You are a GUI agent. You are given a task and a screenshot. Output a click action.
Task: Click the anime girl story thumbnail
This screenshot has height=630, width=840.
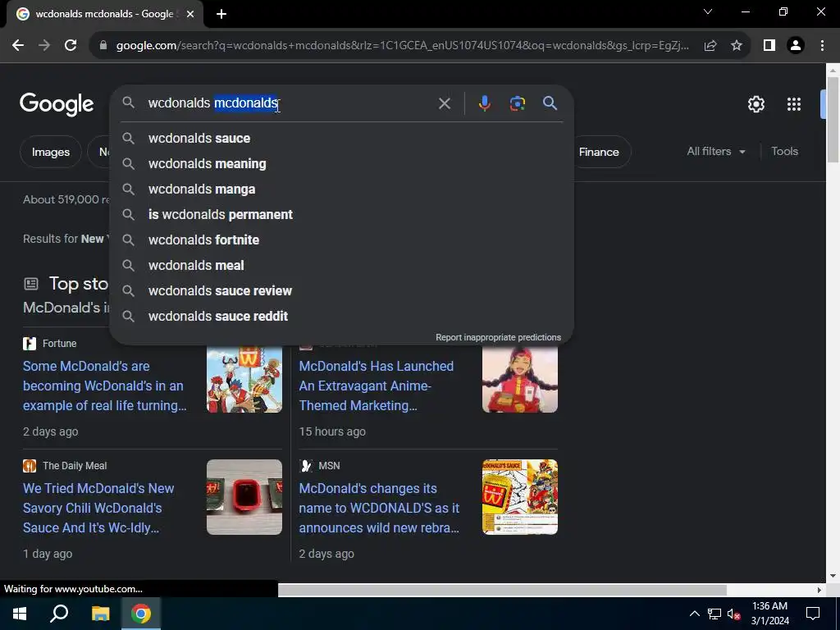[x=519, y=379]
